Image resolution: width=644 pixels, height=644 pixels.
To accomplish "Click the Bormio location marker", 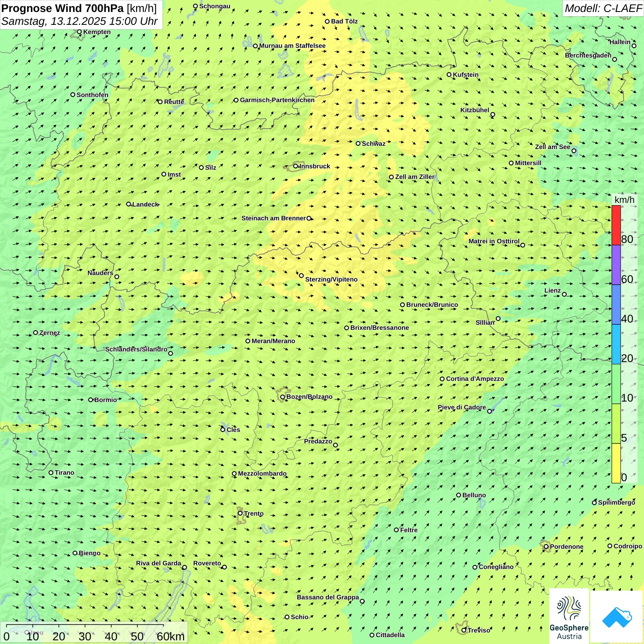I will pyautogui.click(x=91, y=400).
